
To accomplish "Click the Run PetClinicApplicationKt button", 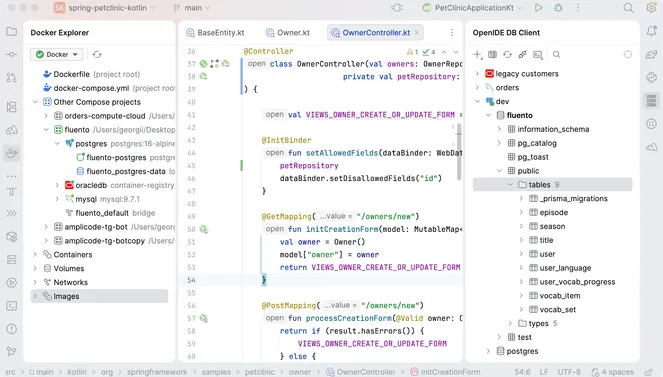I will coord(538,8).
